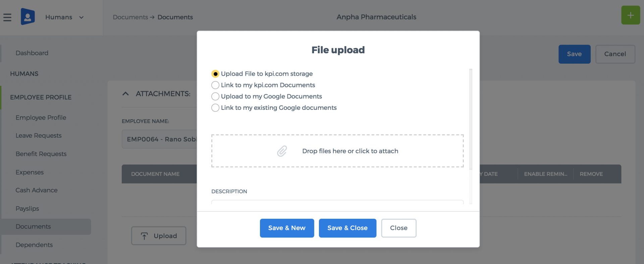
Task: Click the upload arrow icon
Action: point(144,236)
